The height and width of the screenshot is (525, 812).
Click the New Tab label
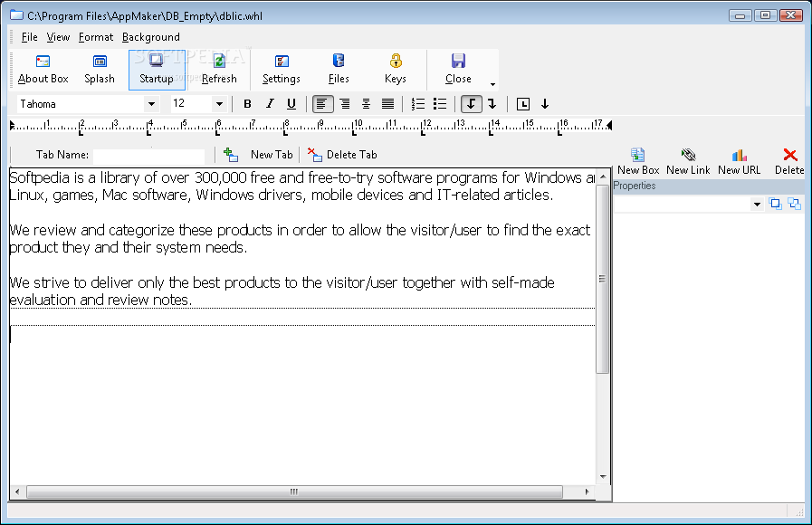[272, 154]
